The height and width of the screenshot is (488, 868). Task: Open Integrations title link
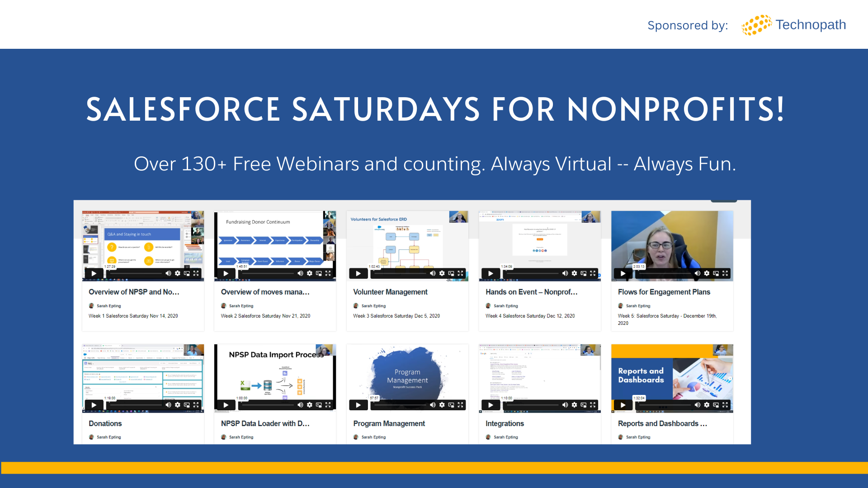pyautogui.click(x=505, y=423)
